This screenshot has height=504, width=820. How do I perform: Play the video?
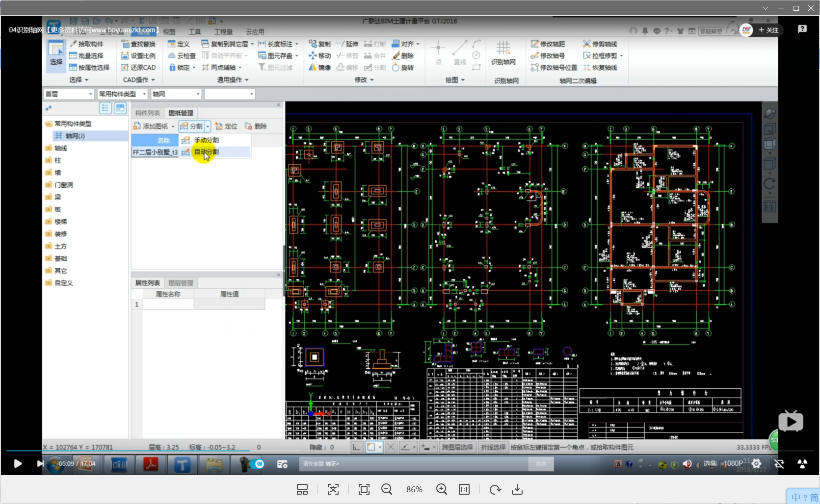click(18, 463)
